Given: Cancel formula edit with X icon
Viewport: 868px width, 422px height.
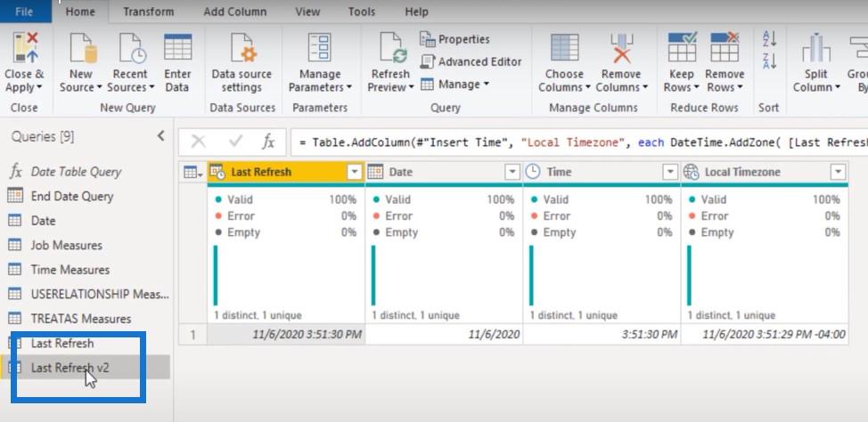Looking at the screenshot, I should coord(198,142).
